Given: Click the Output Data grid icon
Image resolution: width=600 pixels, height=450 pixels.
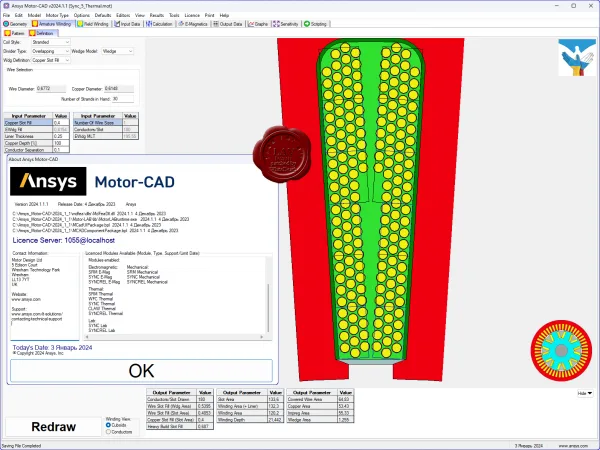Looking at the screenshot, I should (216, 24).
